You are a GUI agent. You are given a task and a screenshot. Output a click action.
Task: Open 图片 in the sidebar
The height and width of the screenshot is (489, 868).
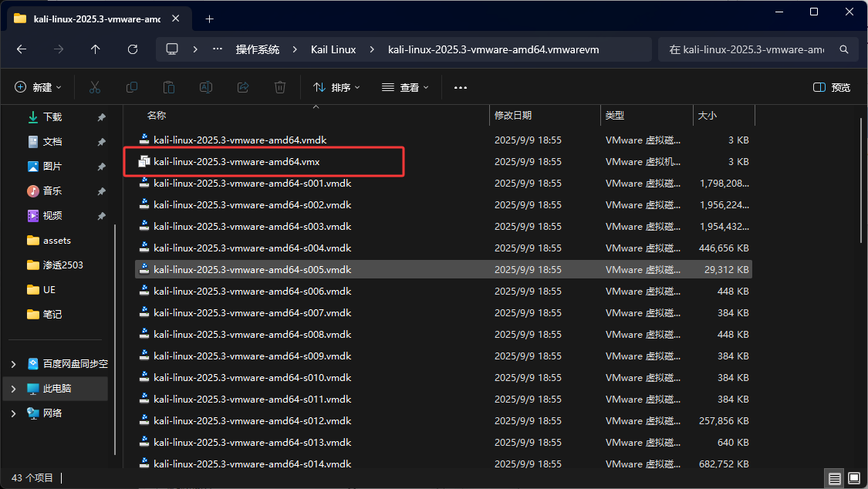coord(52,167)
